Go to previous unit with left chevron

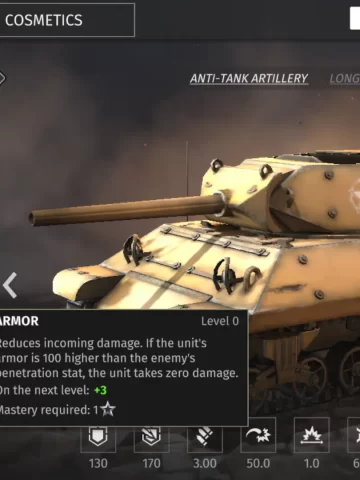[10, 285]
